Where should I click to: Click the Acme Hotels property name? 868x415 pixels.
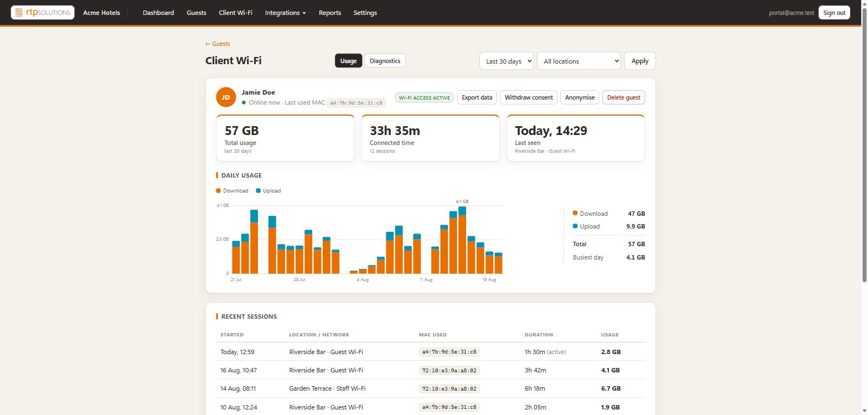click(x=101, y=13)
